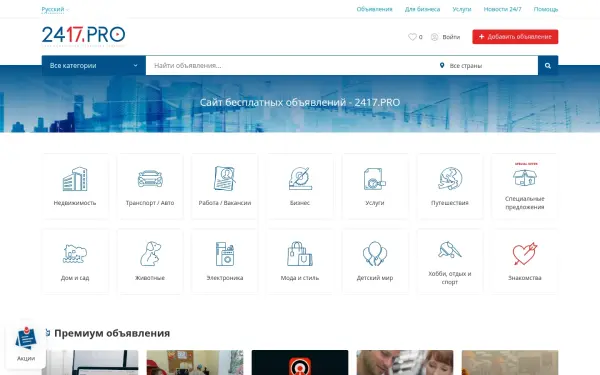Click the Премиум объявления heading

112,333
